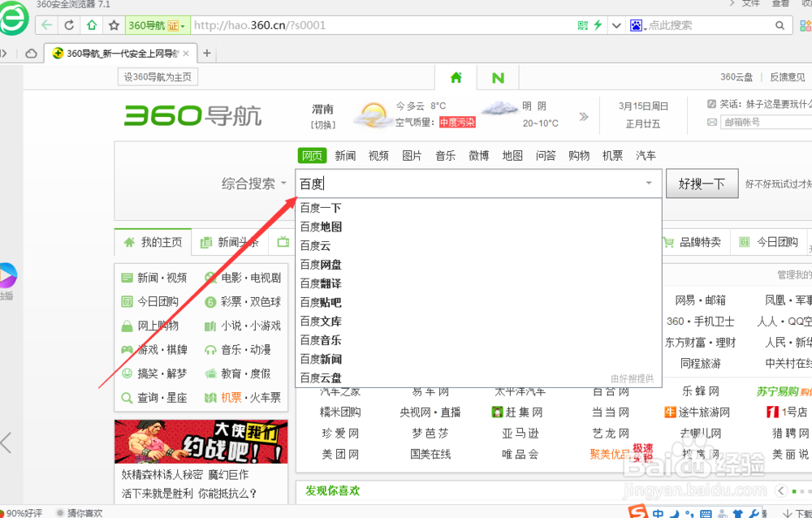Click in the 邮箱帐号 input field

tap(766, 123)
